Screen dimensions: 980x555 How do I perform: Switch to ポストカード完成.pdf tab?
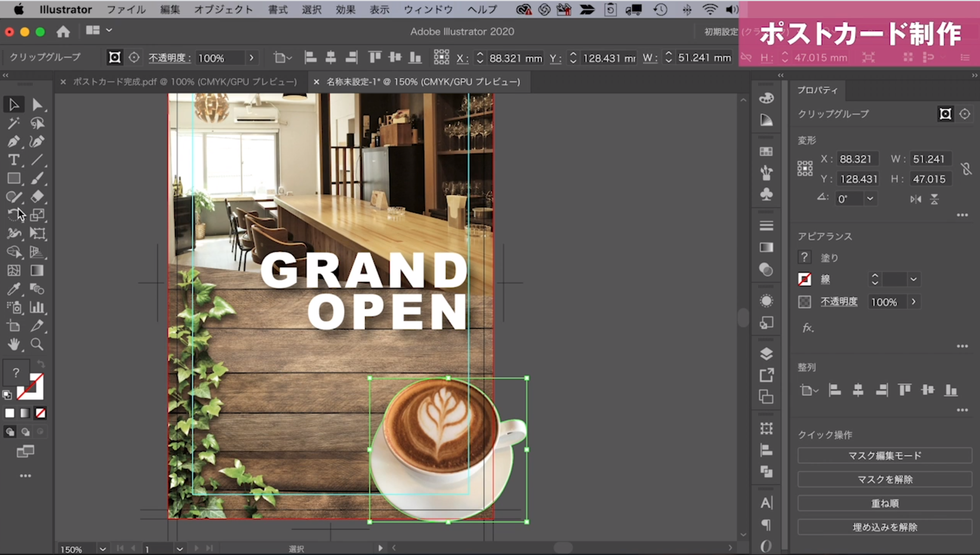coord(185,81)
